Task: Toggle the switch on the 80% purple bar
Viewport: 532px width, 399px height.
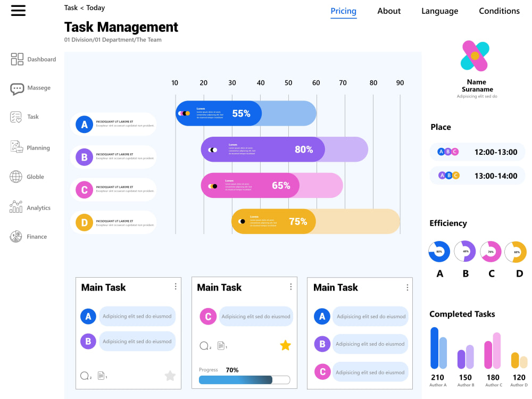Action: pos(213,150)
